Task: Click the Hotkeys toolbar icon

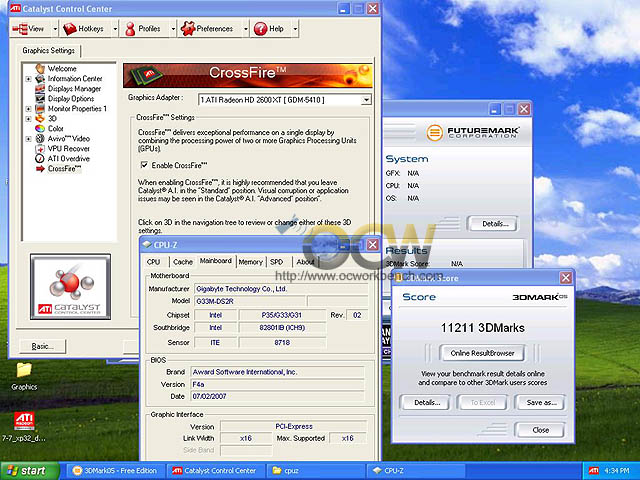Action: tap(70, 29)
